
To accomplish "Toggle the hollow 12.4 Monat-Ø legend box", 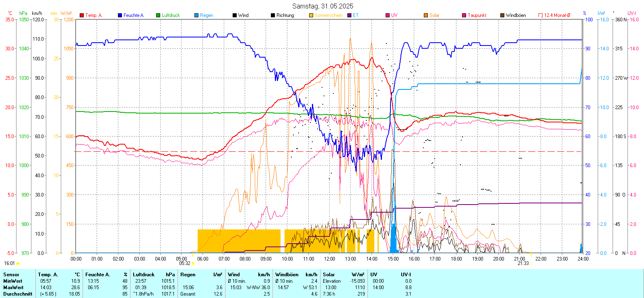I will pyautogui.click(x=541, y=15).
